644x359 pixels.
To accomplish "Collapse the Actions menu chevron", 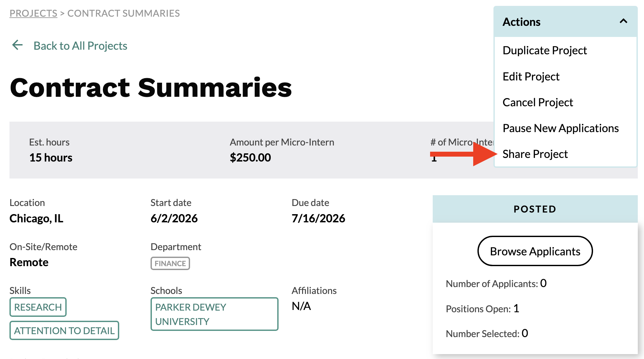I will (623, 21).
